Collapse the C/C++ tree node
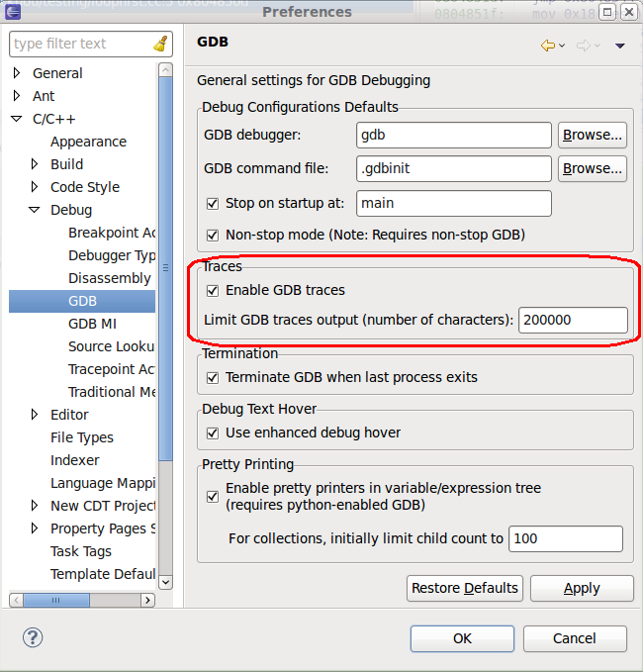This screenshot has height=672, width=643. tap(16, 119)
